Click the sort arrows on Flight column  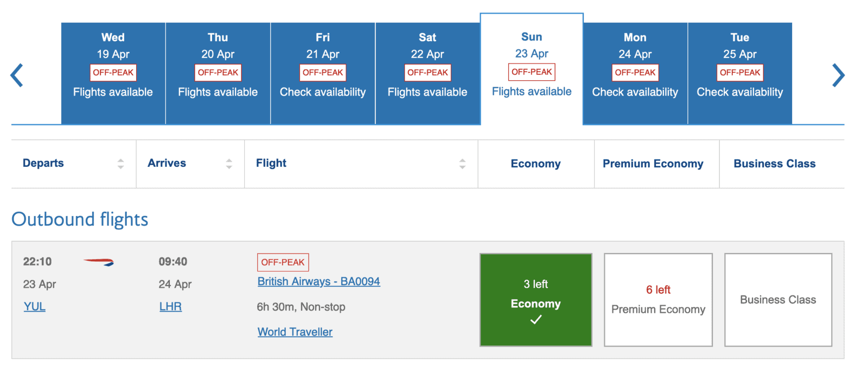[x=462, y=163]
